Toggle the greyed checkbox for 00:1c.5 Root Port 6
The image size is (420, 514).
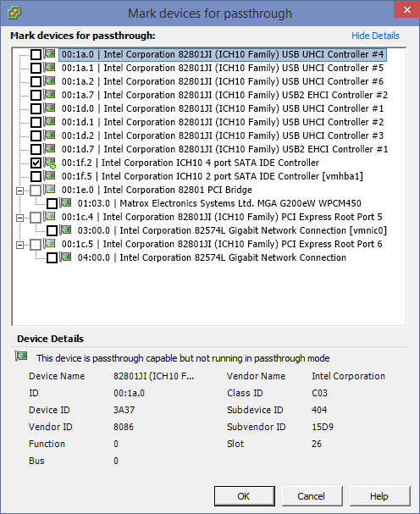click(x=36, y=244)
